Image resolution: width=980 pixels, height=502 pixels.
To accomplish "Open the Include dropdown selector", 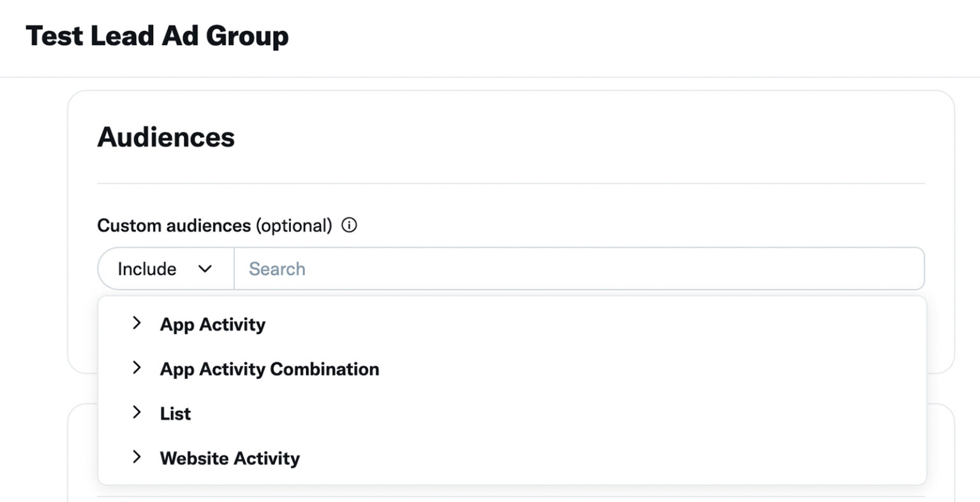I will [x=165, y=269].
